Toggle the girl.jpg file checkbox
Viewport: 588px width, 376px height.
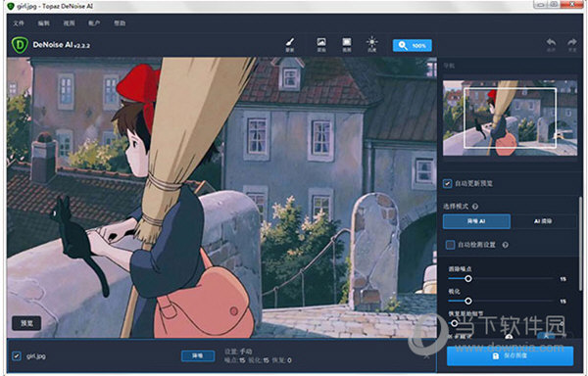(x=17, y=355)
